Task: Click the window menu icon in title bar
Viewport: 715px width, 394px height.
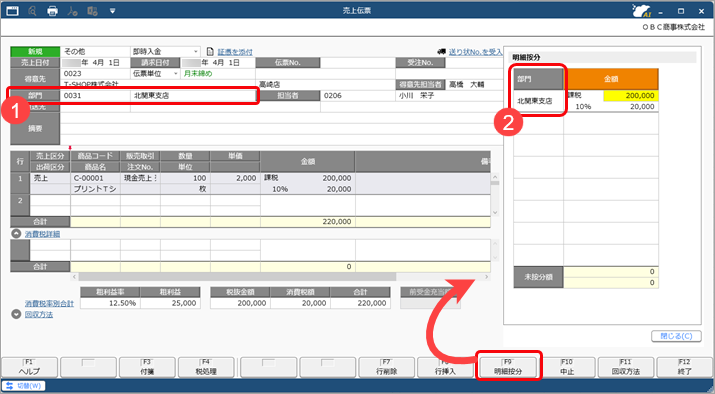Action: (x=12, y=10)
